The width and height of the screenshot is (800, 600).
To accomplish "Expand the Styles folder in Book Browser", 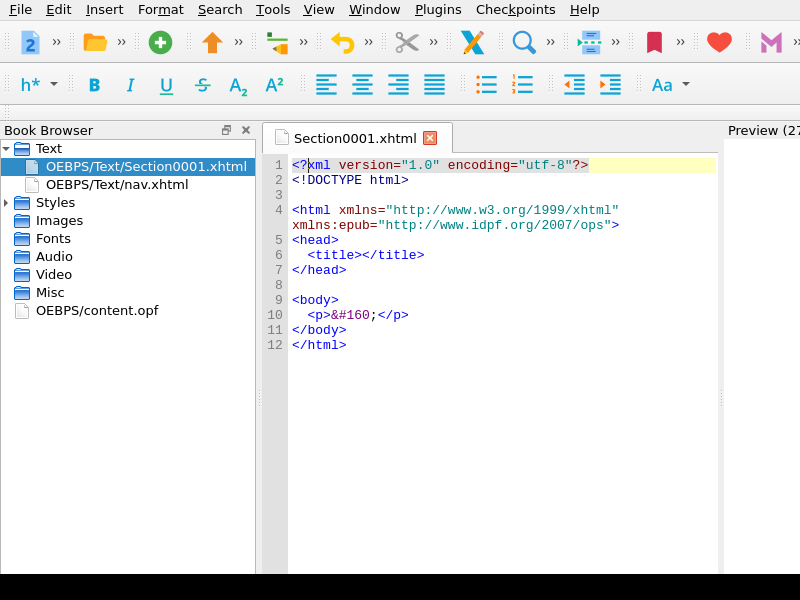I will [7, 202].
